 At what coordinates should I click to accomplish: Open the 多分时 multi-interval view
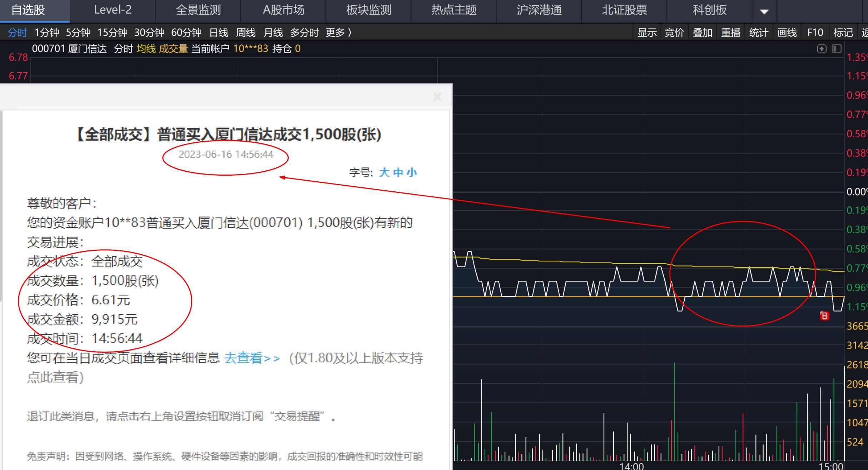(305, 32)
